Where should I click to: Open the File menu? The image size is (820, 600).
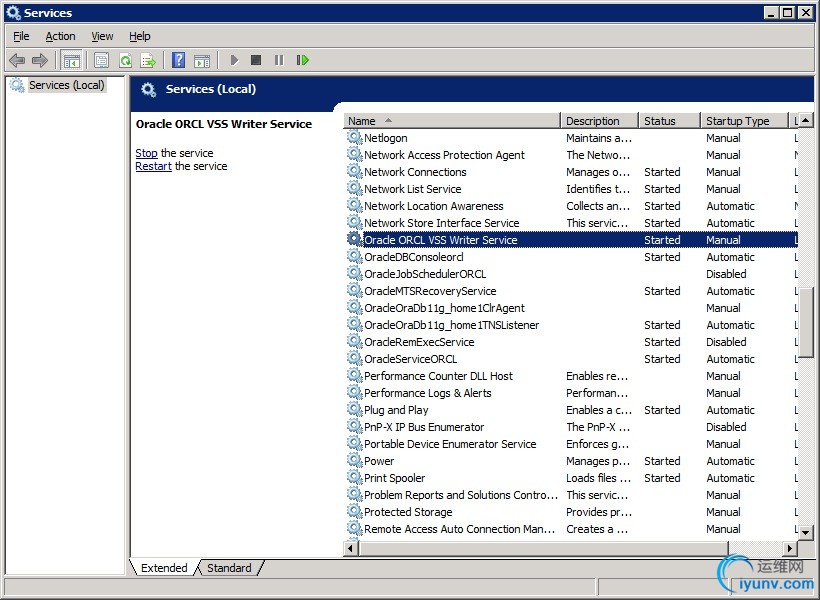coord(21,36)
